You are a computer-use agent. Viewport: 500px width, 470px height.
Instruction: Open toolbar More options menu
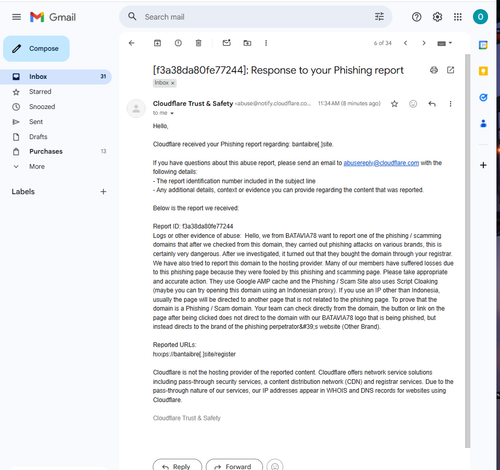tap(266, 43)
